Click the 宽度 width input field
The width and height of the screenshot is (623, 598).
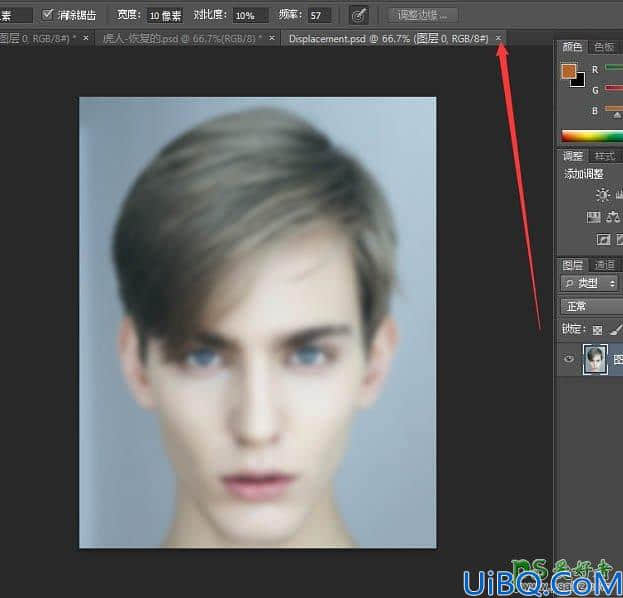point(165,15)
